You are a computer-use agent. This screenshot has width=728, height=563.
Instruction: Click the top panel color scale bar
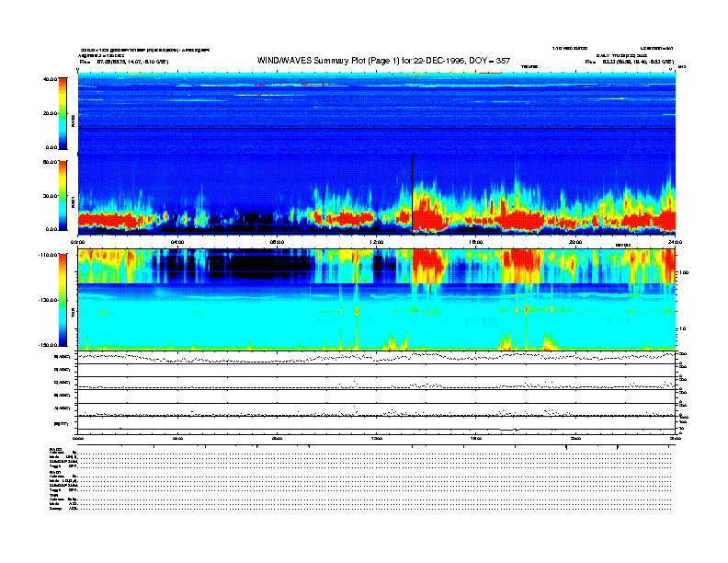(62, 112)
